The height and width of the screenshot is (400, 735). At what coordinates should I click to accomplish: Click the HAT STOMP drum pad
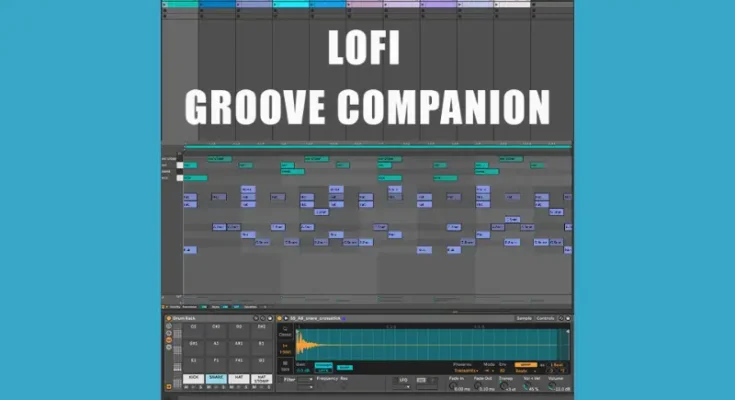coord(261,379)
